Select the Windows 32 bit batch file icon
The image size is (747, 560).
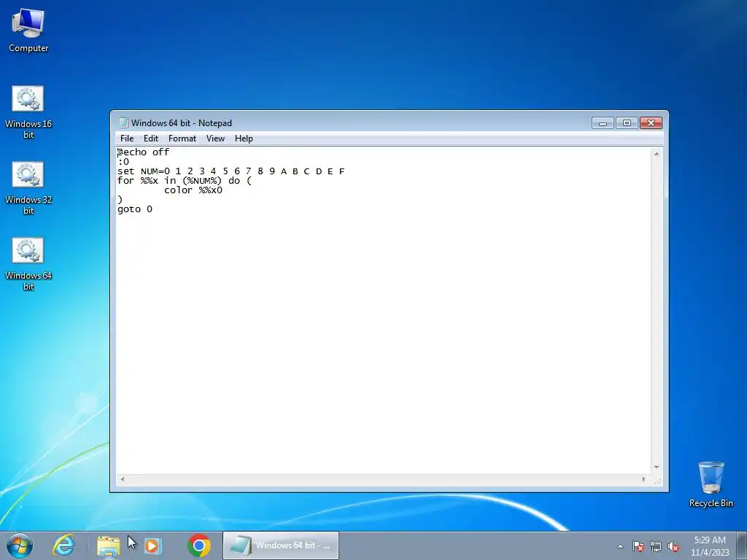point(28,187)
